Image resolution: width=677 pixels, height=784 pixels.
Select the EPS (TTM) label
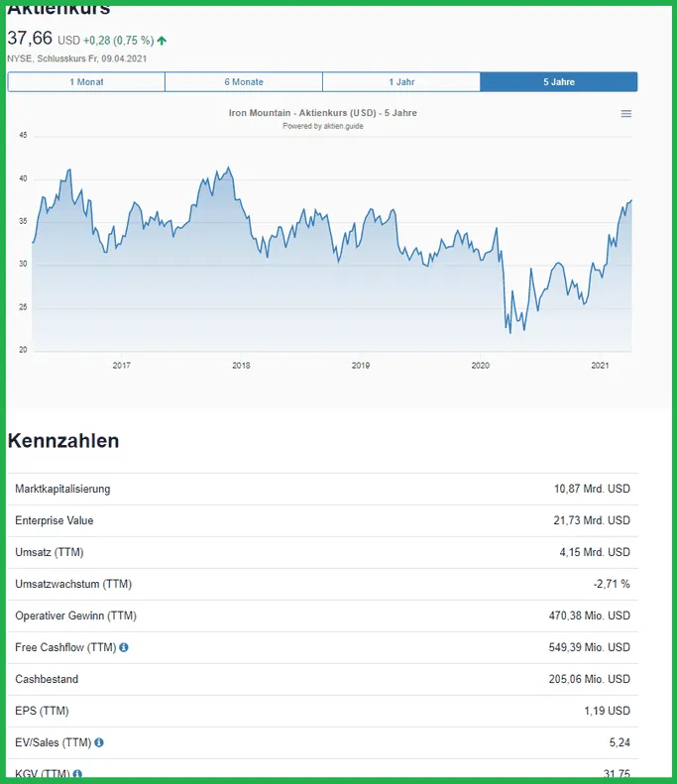point(42,711)
